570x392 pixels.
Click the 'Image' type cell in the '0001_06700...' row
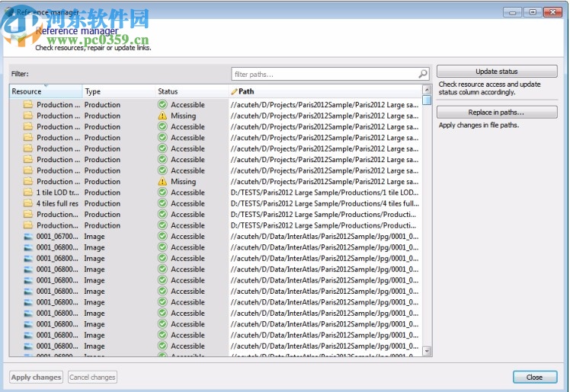94,237
